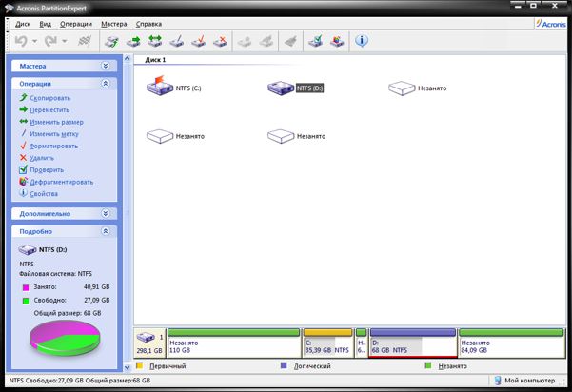Expand the Дополнительно sidebar panel
This screenshot has height=392, width=572.
(x=106, y=214)
